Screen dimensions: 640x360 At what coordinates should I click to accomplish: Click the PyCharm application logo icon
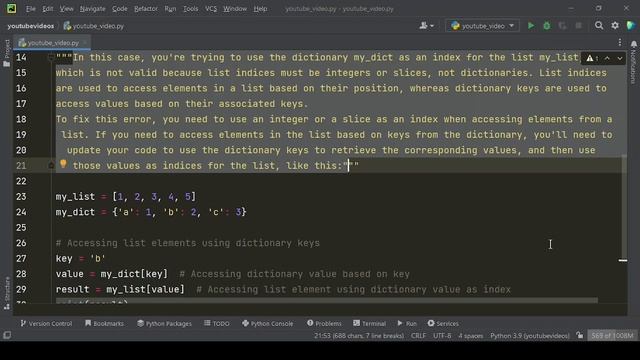coord(11,8)
